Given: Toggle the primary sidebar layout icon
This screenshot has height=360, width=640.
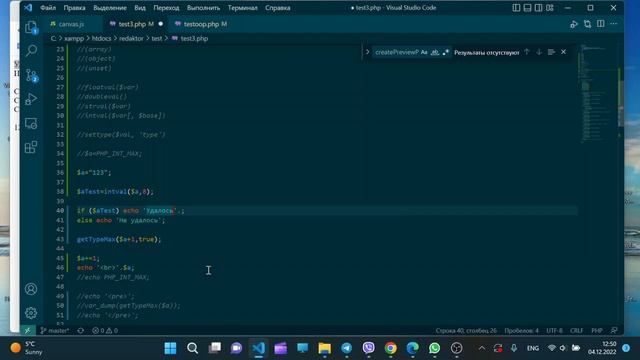Looking at the screenshot, I should tap(516, 8).
